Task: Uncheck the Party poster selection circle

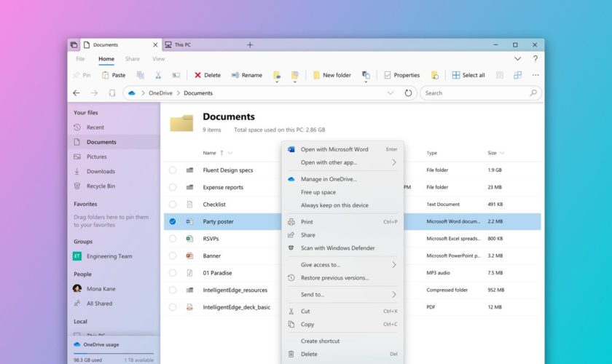Action: pos(173,221)
